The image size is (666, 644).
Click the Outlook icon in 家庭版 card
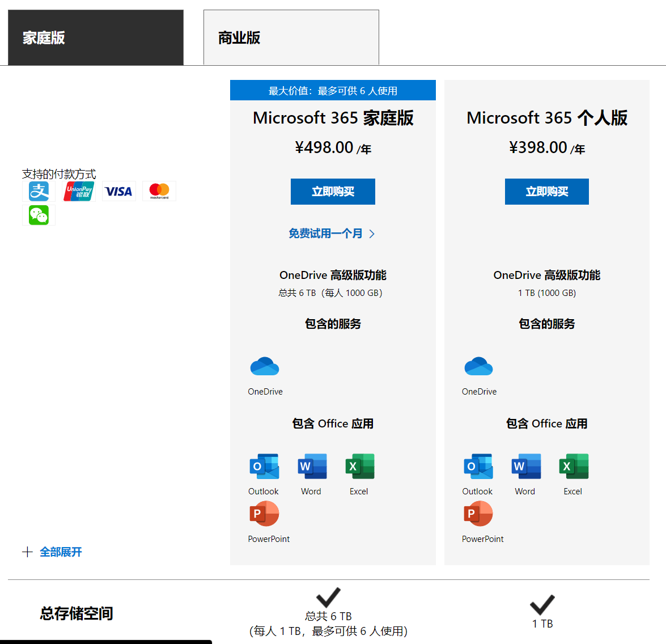point(264,467)
